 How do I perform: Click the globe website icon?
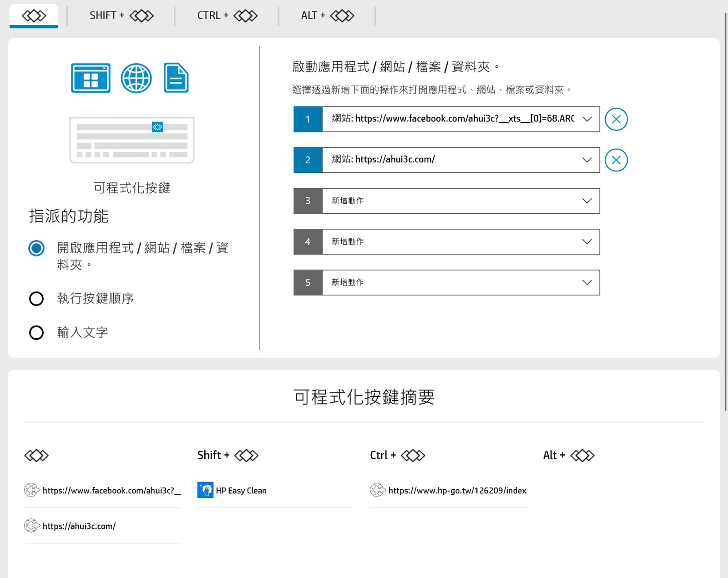[136, 78]
